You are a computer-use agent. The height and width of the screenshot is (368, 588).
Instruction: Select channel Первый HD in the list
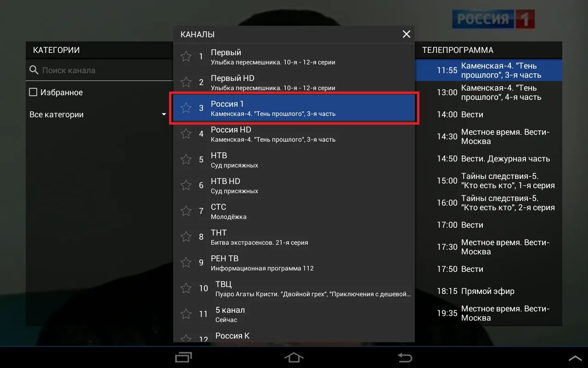(x=294, y=83)
